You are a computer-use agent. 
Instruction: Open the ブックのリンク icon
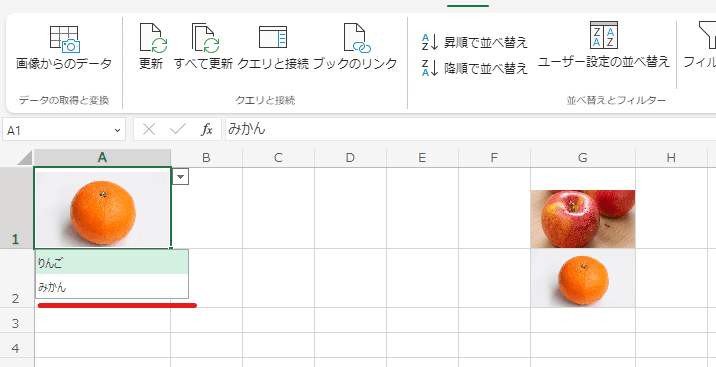pyautogui.click(x=356, y=37)
